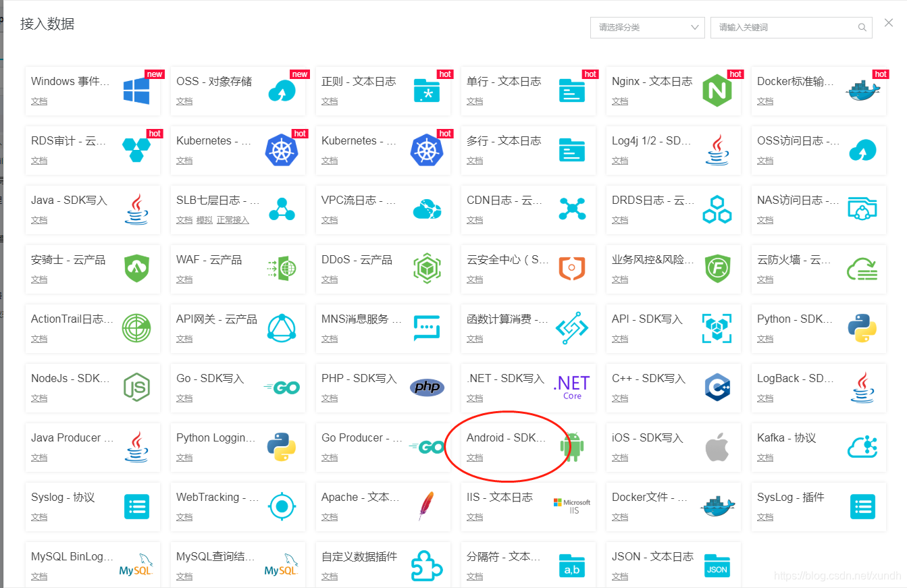Select the API gateway triangle icon
Image resolution: width=907 pixels, height=588 pixels.
282,328
